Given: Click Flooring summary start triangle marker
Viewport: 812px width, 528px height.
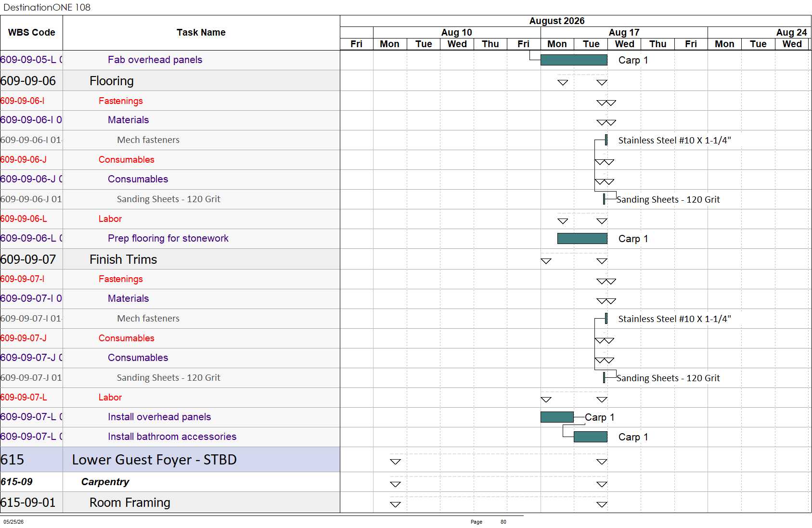Looking at the screenshot, I should click(563, 82).
